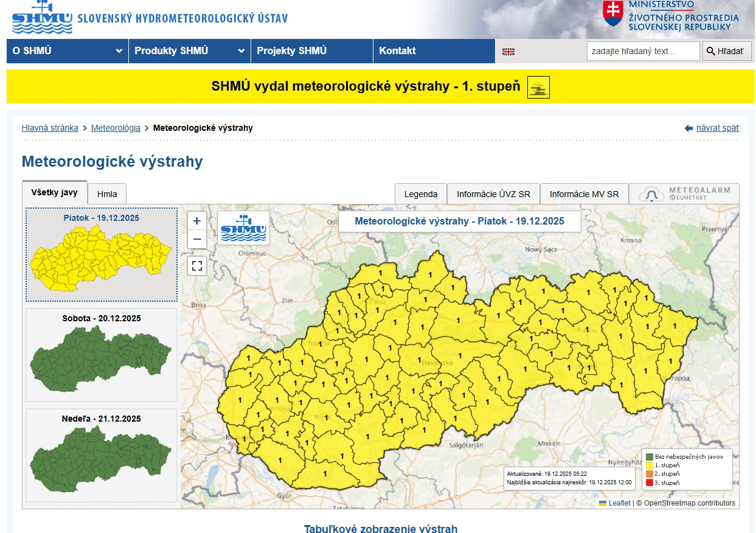Screen dimensions: 756x533
Task: Click the SHMÚ logo in the header
Action: coord(42,18)
